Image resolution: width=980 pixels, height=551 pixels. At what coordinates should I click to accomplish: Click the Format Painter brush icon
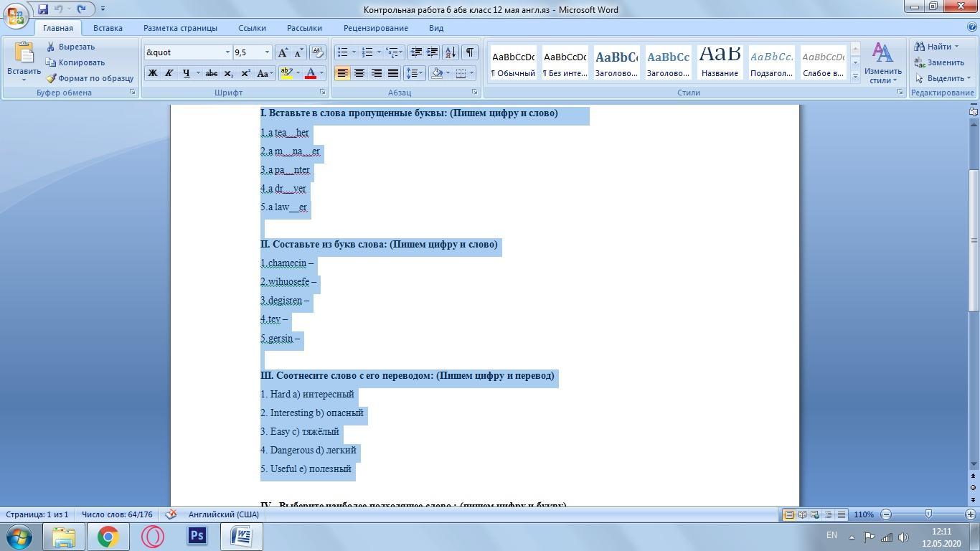click(52, 78)
